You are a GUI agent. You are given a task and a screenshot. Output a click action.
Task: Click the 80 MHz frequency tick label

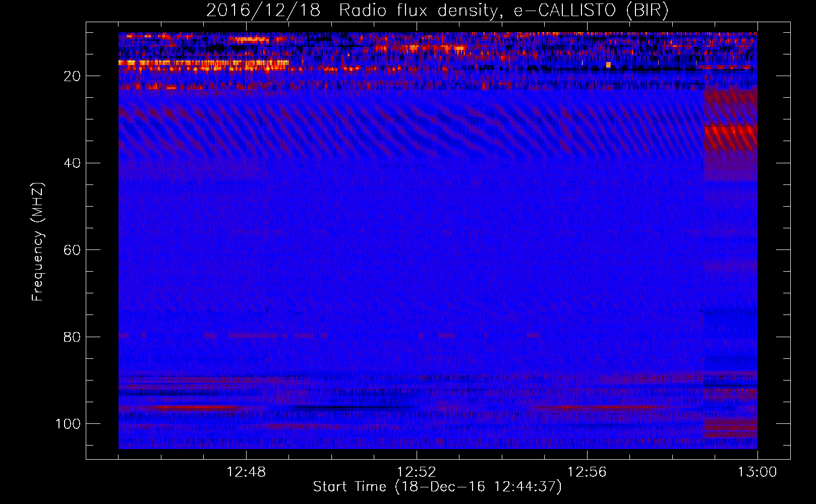[x=72, y=337]
